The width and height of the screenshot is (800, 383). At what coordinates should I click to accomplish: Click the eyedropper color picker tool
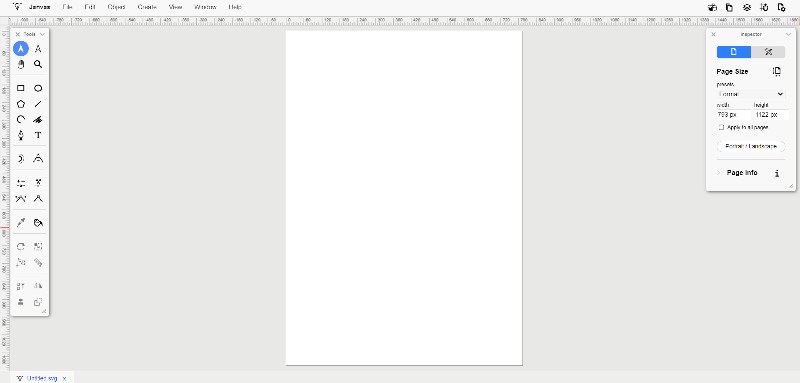click(x=20, y=223)
